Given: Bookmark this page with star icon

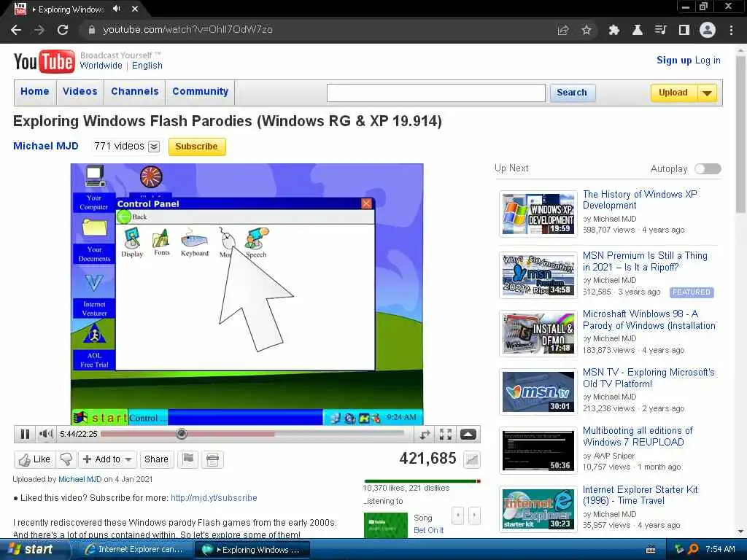Looking at the screenshot, I should tap(587, 30).
